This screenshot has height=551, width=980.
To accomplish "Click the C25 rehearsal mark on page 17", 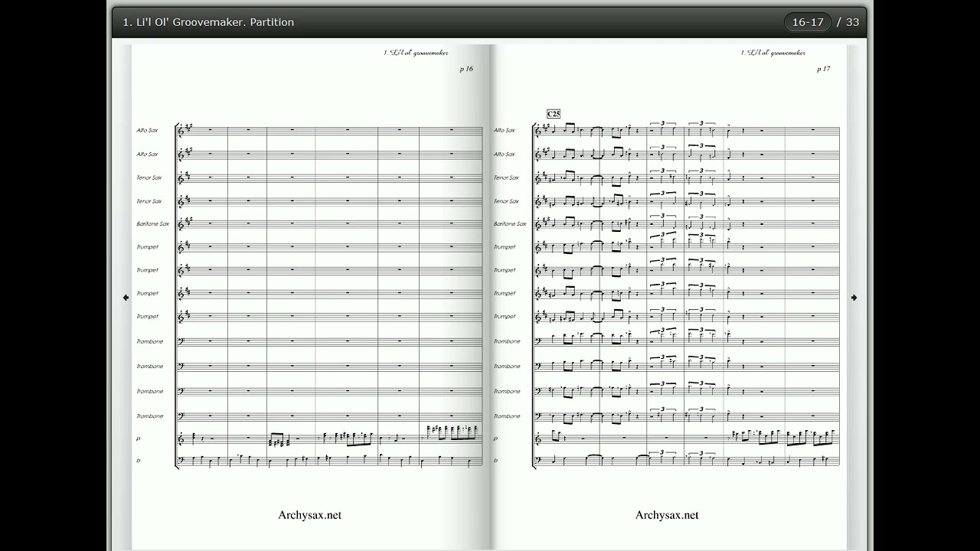I will tap(554, 114).
